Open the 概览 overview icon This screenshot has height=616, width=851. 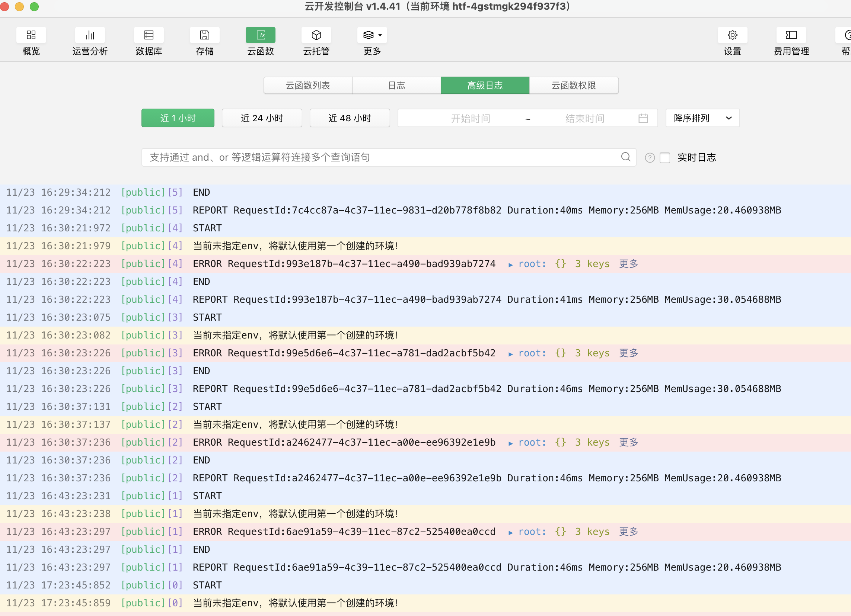(31, 35)
